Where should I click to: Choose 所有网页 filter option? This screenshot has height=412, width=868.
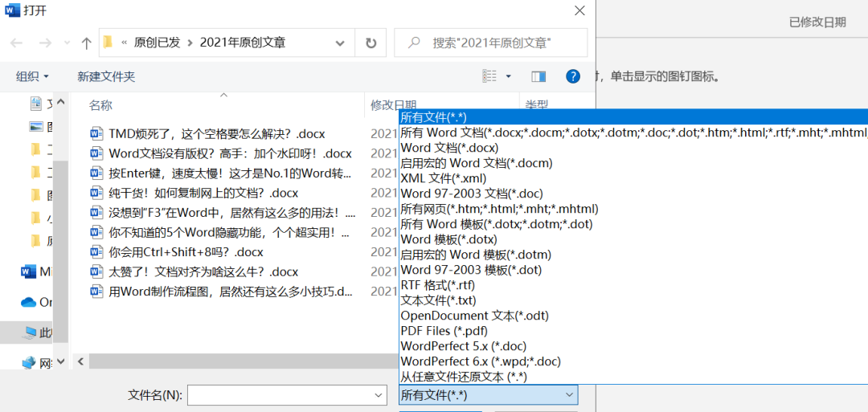pos(633,209)
